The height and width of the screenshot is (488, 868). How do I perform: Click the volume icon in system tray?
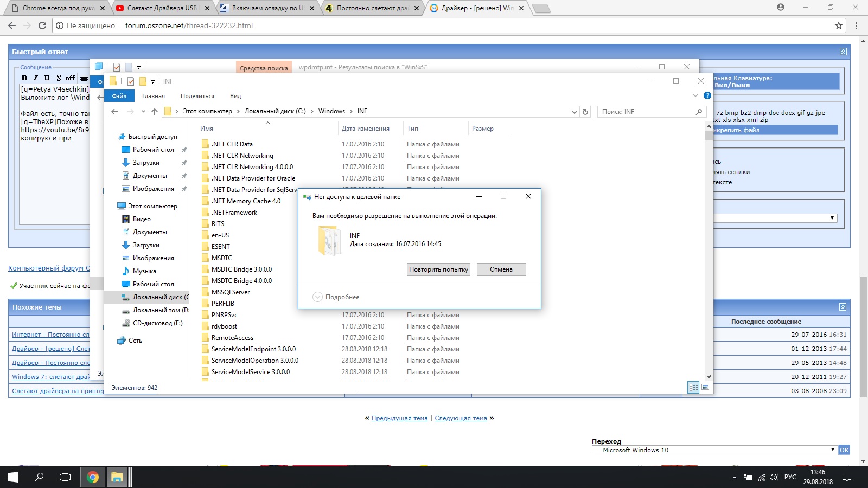pyautogui.click(x=774, y=478)
